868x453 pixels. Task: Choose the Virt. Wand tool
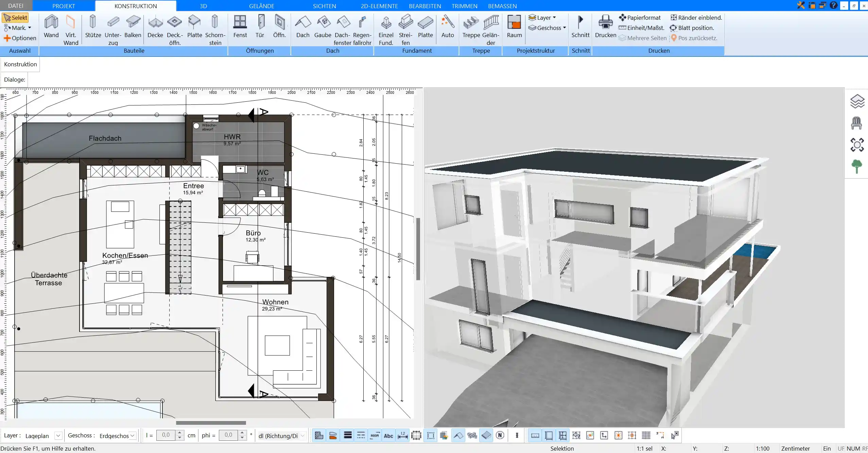pos(71,30)
